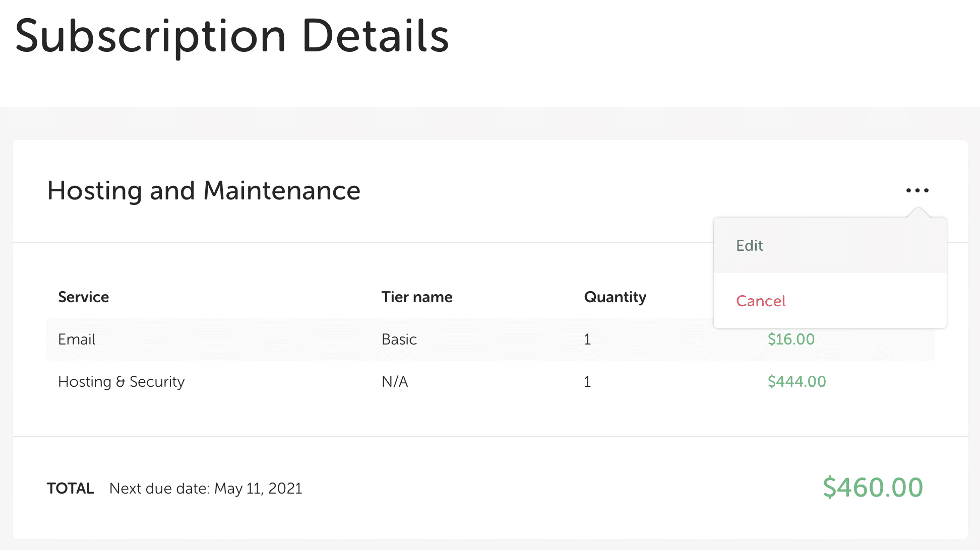Viewport: 980px width, 550px height.
Task: Click the N/A tier name cell
Action: pyautogui.click(x=395, y=382)
